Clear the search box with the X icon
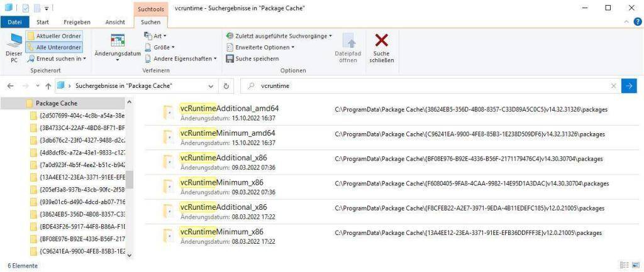This screenshot has height=272, width=644. (613, 85)
